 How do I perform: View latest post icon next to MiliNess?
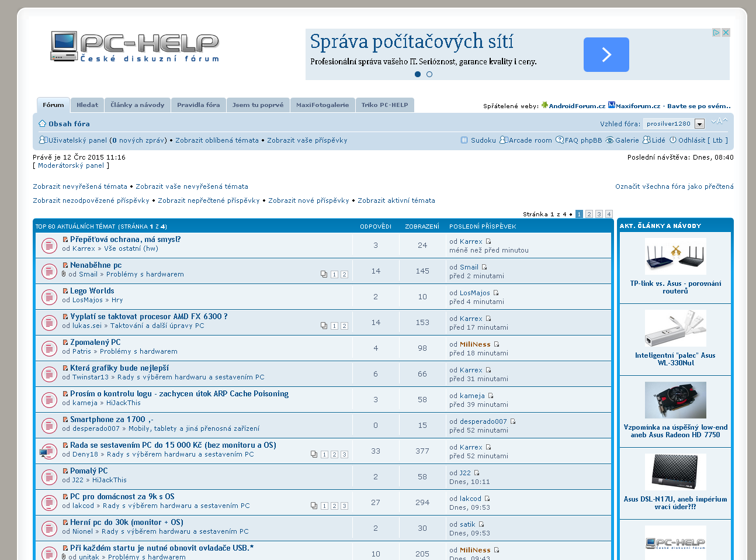497,344
